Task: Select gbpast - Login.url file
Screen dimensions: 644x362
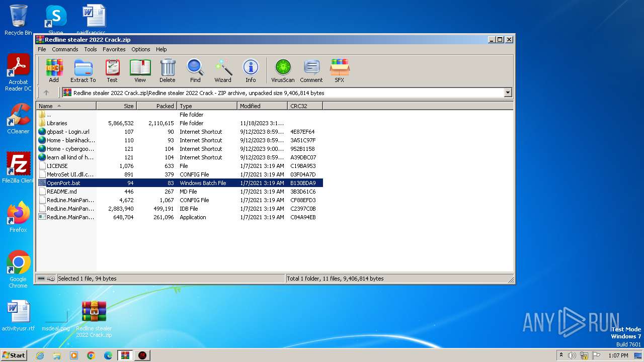Action: click(180, 132)
